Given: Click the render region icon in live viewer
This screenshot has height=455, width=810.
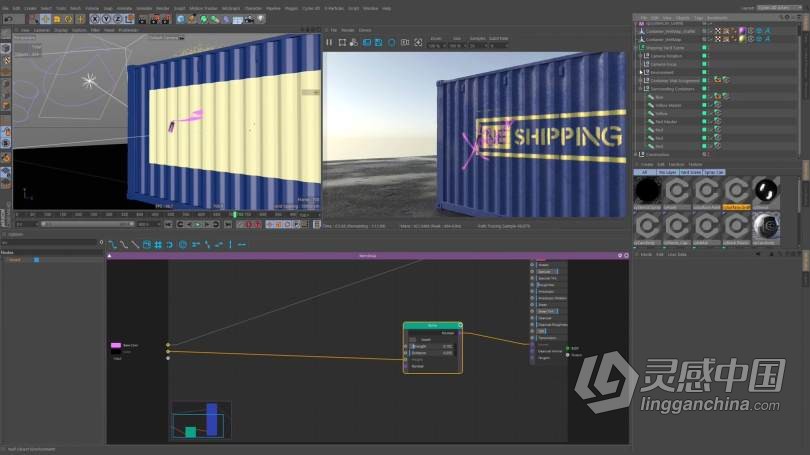Looking at the screenshot, I should [x=342, y=42].
